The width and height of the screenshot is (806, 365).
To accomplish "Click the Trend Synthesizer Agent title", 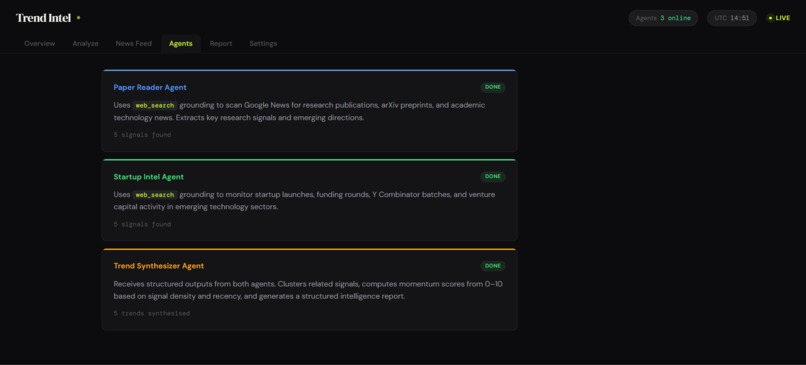I will pyautogui.click(x=159, y=266).
